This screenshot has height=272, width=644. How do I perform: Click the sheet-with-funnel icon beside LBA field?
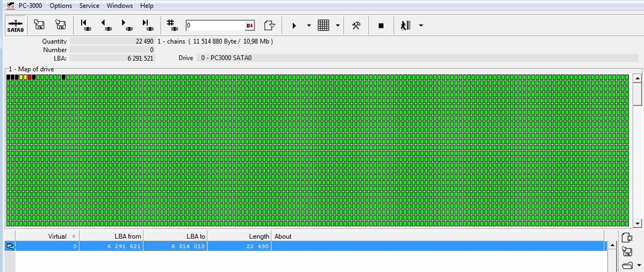pyautogui.click(x=270, y=26)
